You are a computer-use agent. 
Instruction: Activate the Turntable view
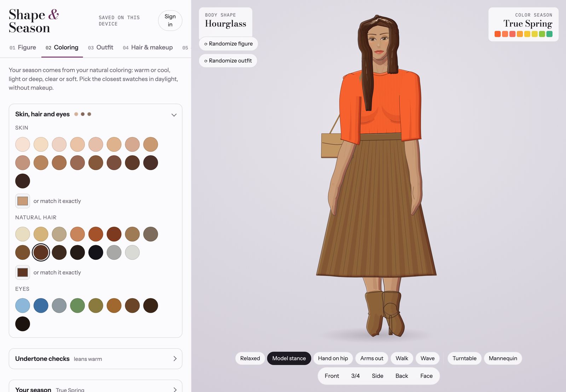(464, 358)
